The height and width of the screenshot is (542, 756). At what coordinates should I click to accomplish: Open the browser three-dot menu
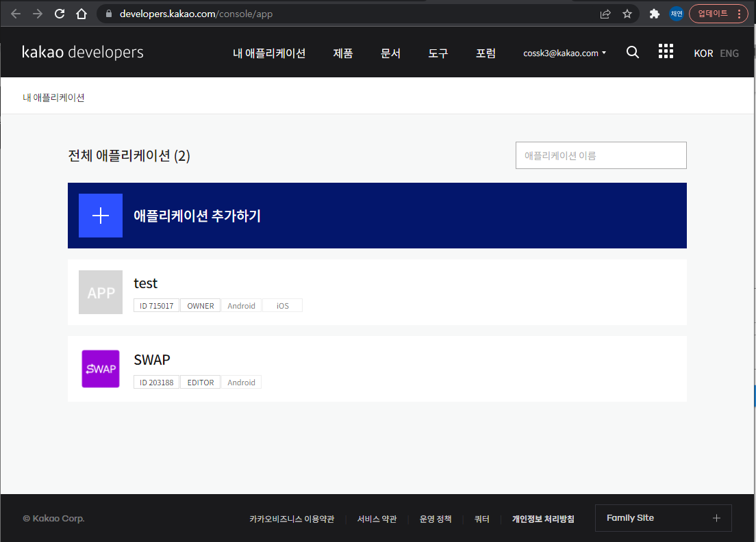click(739, 14)
